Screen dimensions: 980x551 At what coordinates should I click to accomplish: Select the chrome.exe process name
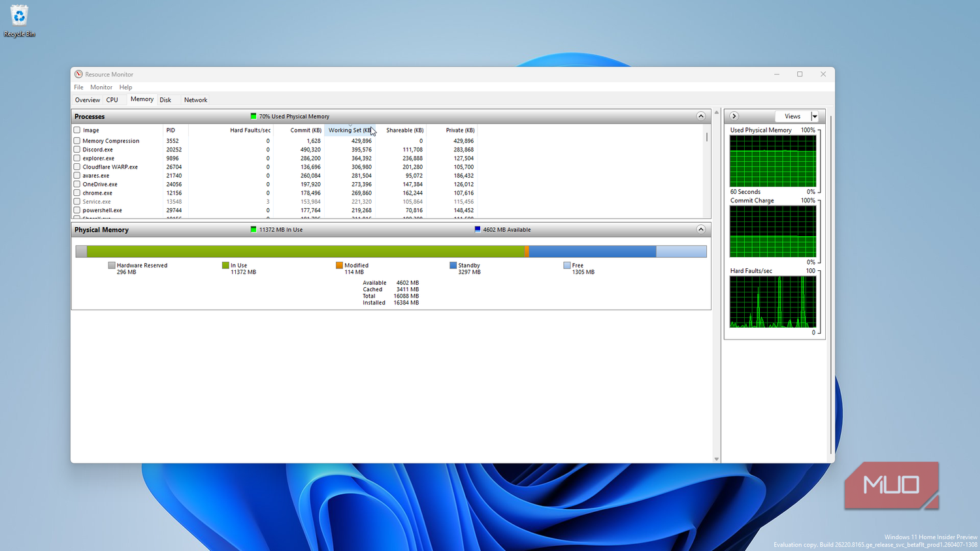click(97, 193)
